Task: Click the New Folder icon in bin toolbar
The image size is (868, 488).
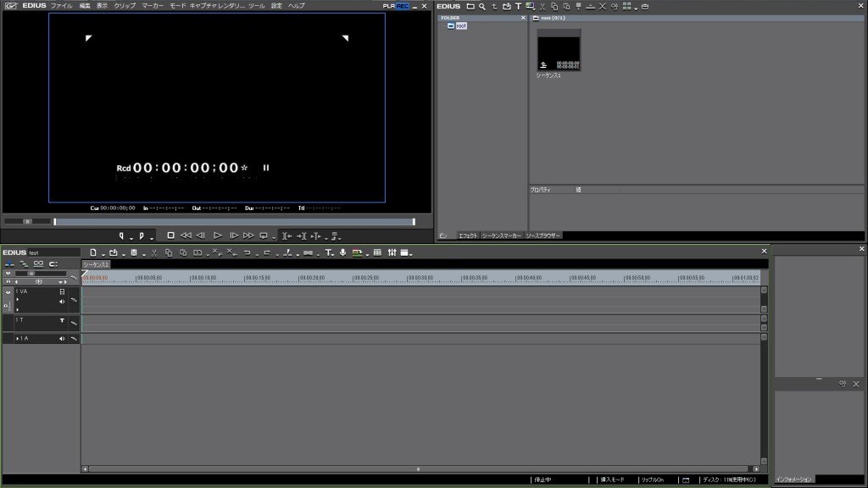Action: click(470, 7)
